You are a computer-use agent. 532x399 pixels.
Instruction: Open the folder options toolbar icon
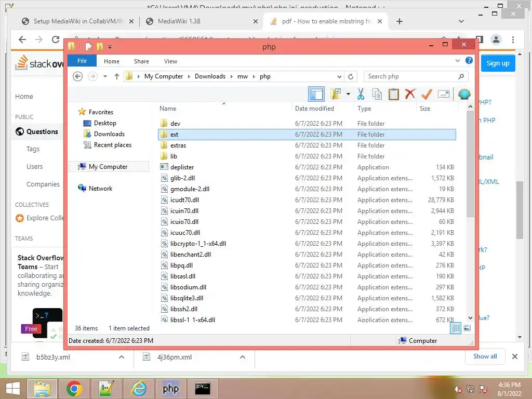click(x=336, y=94)
